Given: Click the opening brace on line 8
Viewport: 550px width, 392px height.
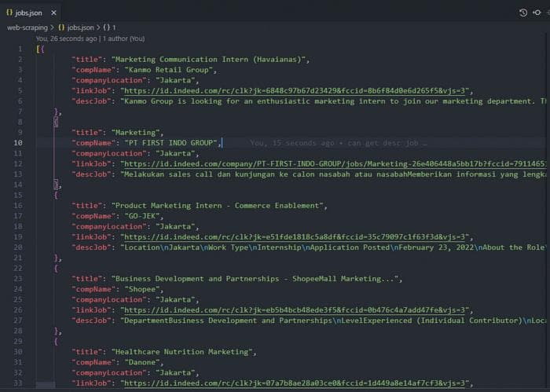Looking at the screenshot, I should pyautogui.click(x=56, y=122).
